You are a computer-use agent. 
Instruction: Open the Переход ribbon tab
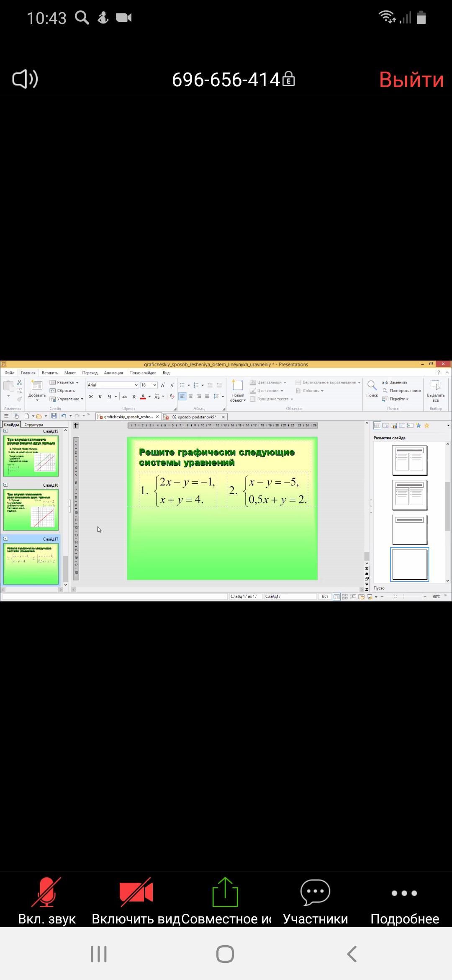[x=90, y=373]
